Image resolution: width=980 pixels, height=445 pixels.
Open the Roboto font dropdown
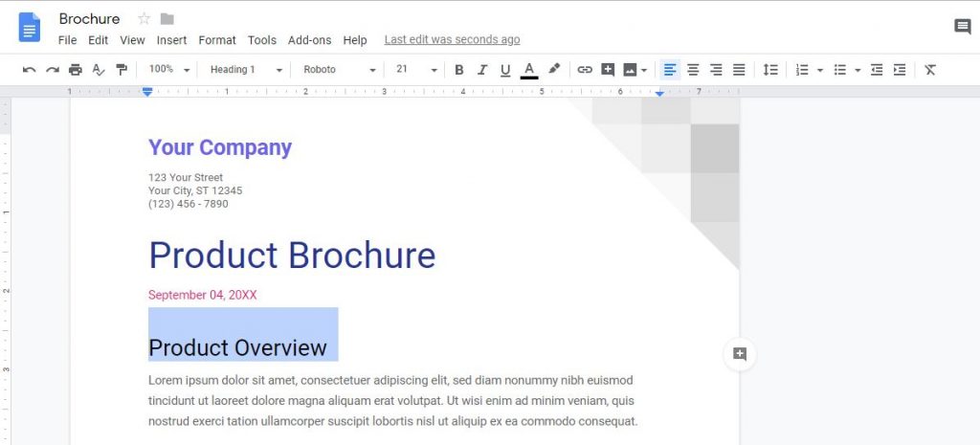tap(340, 69)
